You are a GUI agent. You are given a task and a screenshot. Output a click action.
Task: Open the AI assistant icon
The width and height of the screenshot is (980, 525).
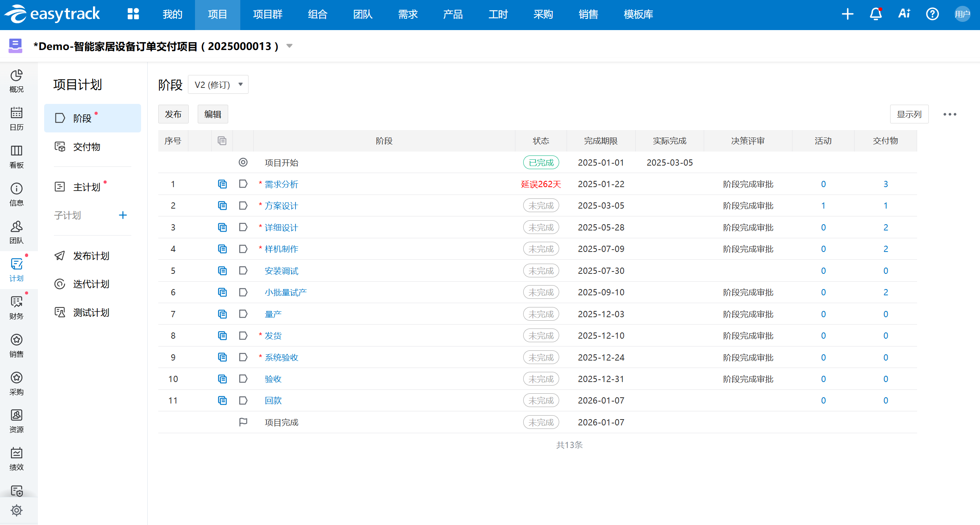coord(904,14)
